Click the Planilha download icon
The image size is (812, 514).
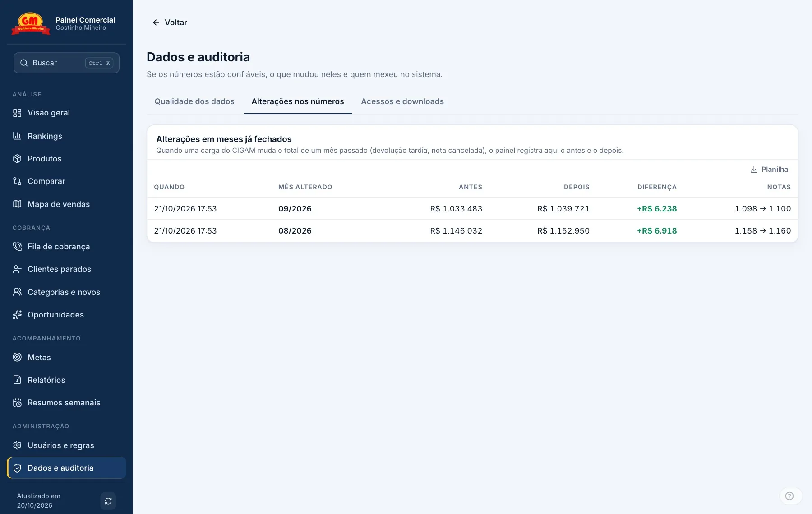(753, 170)
